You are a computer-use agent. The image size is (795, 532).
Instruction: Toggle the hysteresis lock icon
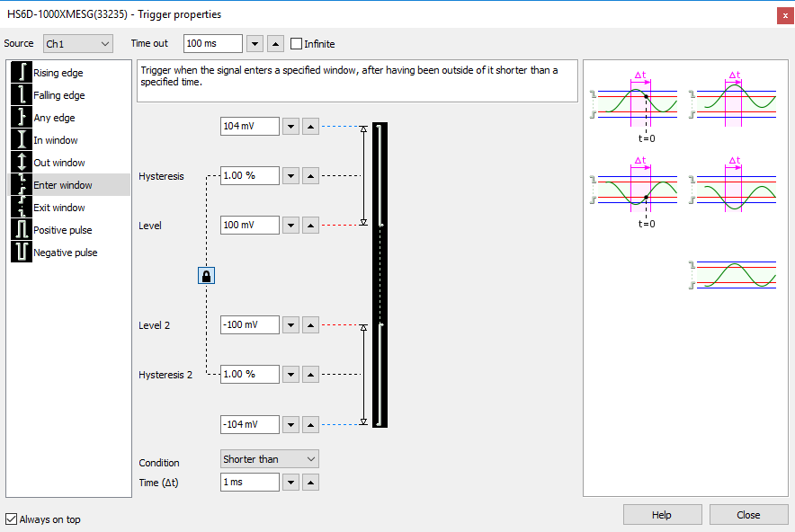206,276
